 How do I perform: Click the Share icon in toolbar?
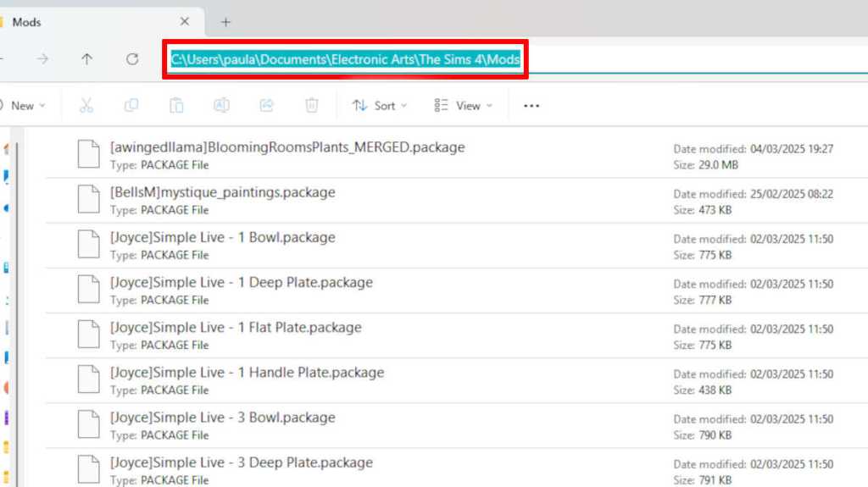[266, 106]
